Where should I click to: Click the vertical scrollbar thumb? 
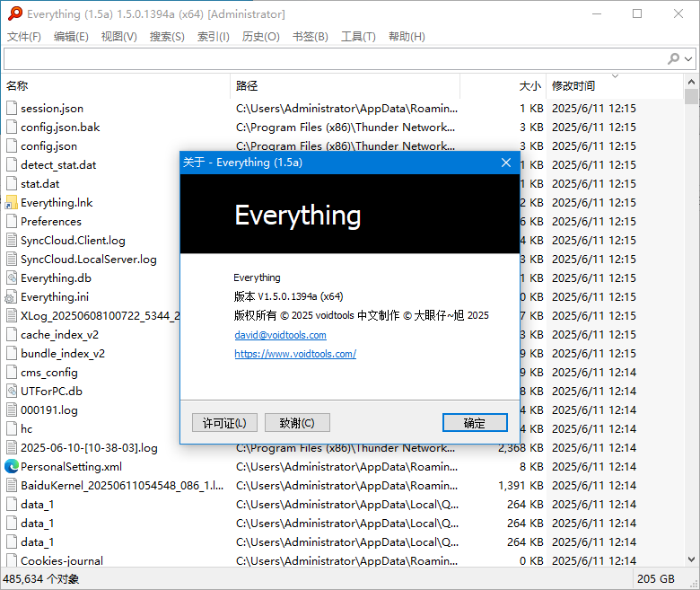click(691, 96)
